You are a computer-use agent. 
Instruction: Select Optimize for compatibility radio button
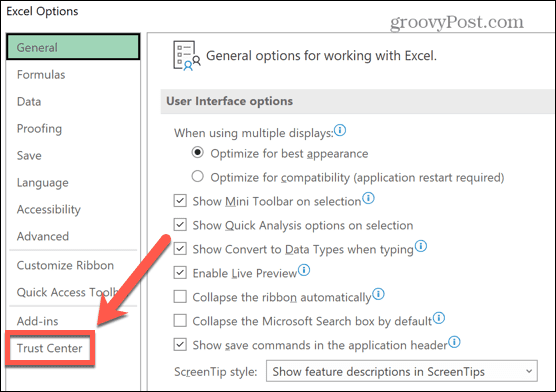(198, 176)
